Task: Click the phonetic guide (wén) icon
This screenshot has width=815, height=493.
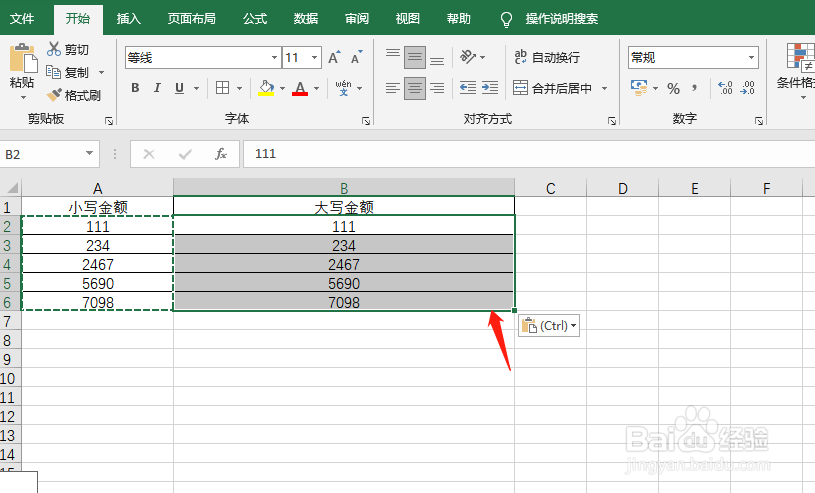Action: point(343,88)
